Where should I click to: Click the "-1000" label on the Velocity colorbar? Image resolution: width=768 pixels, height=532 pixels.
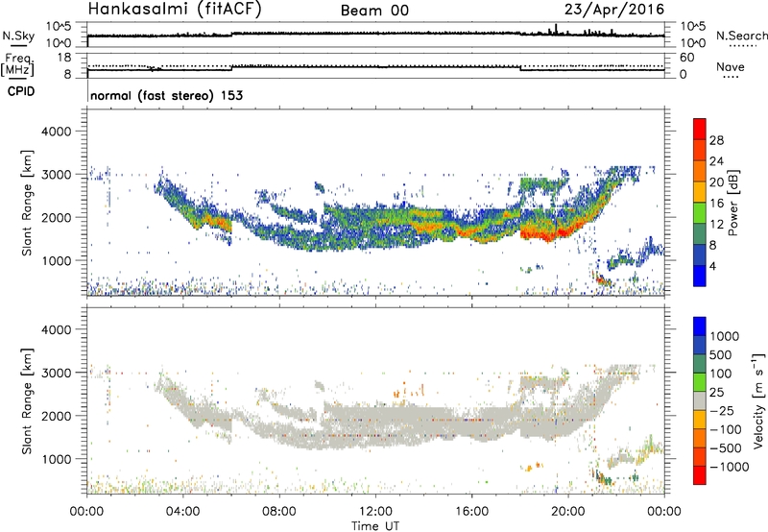(x=730, y=467)
